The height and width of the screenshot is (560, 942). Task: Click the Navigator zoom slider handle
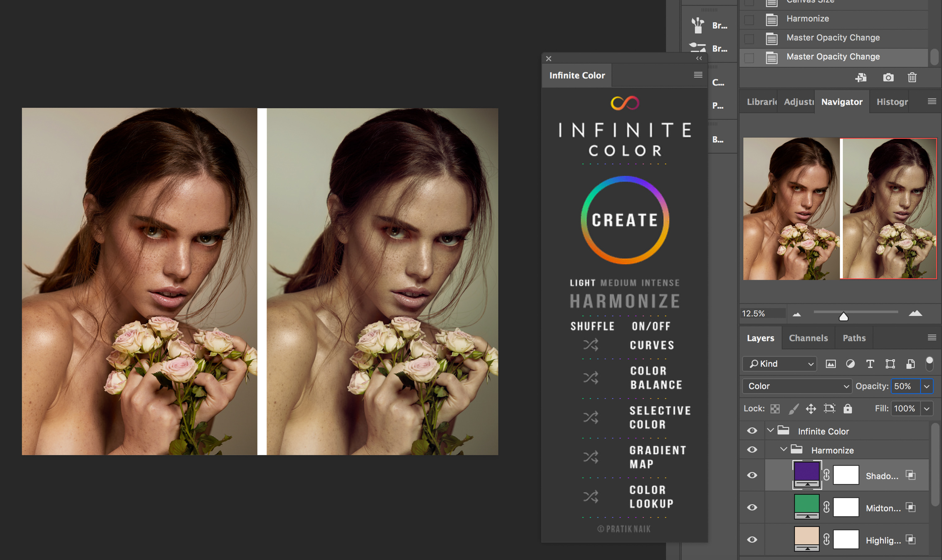(843, 316)
